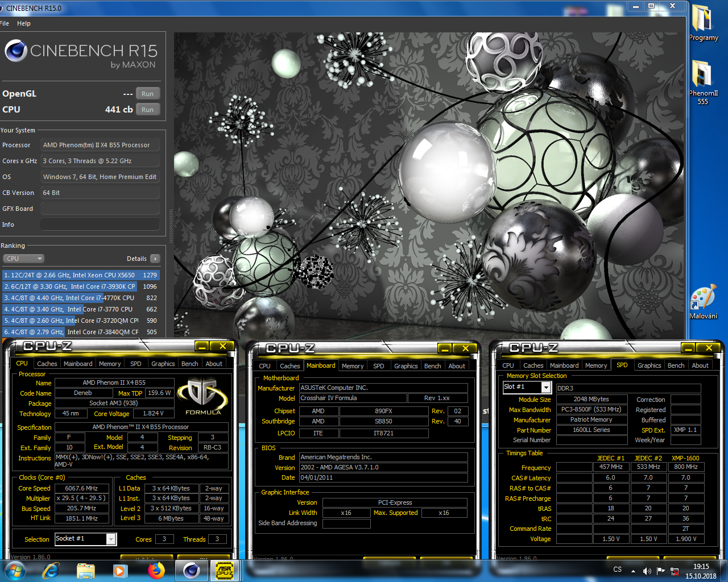Switch to Mainboard tab in left CPU-Z
The height and width of the screenshot is (582, 728).
(x=78, y=364)
